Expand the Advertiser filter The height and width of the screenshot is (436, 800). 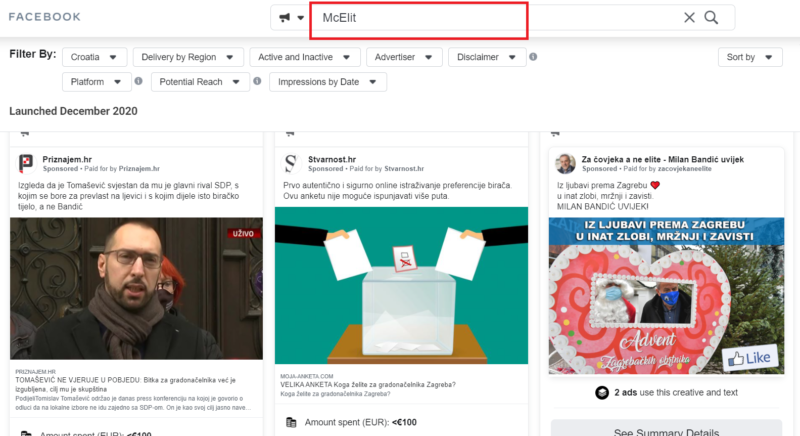click(x=404, y=57)
